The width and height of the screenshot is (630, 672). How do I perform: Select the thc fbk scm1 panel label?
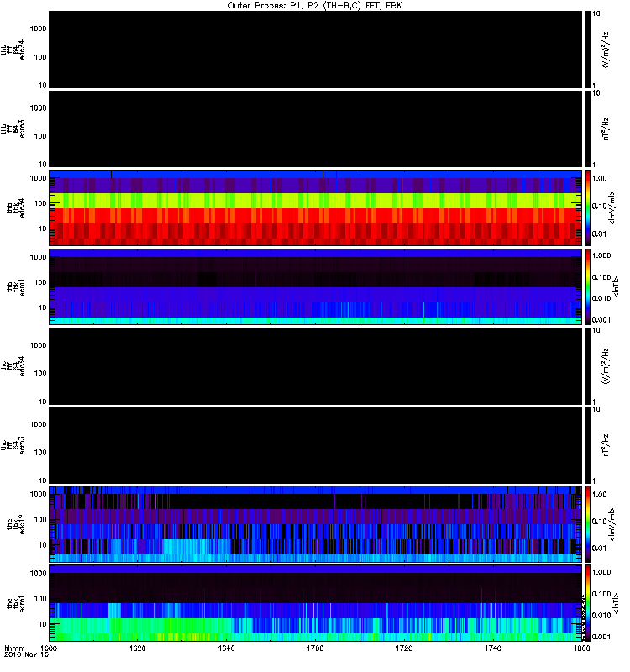click(16, 603)
